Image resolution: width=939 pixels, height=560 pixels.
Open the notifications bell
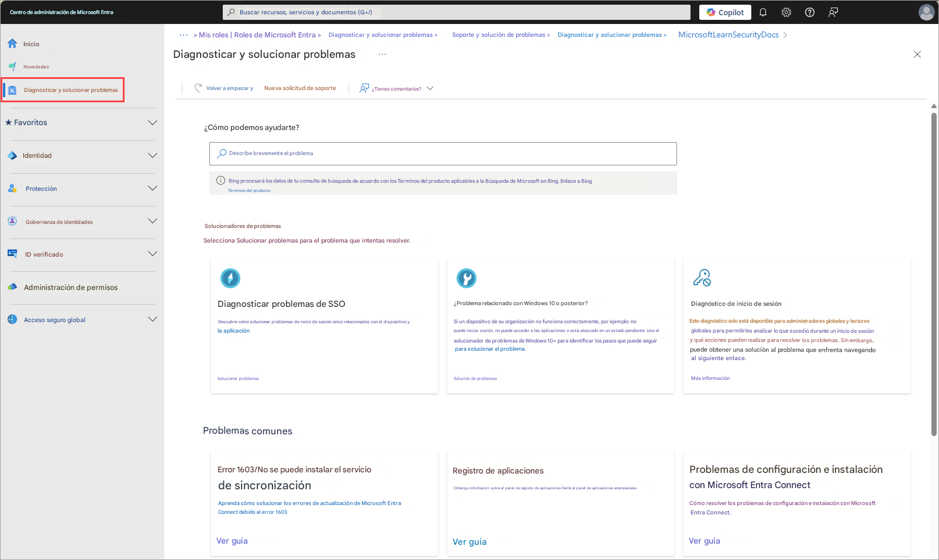[763, 12]
